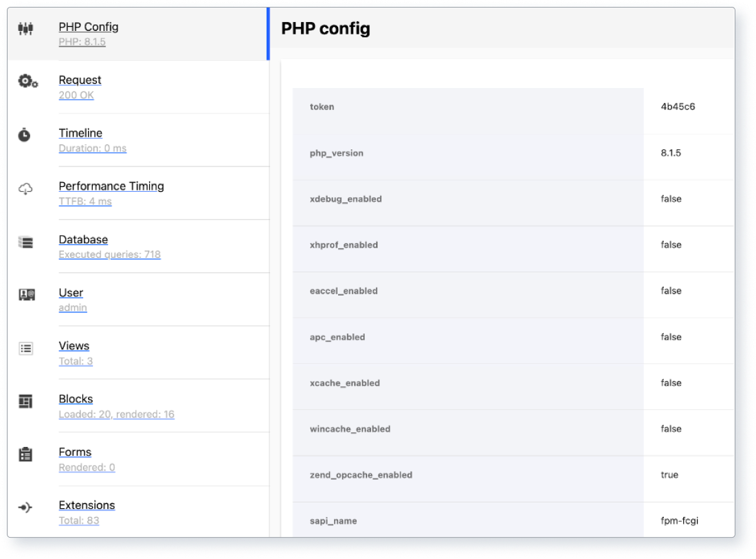Click the Loaded: 20, rendered: 16 link

(x=116, y=414)
